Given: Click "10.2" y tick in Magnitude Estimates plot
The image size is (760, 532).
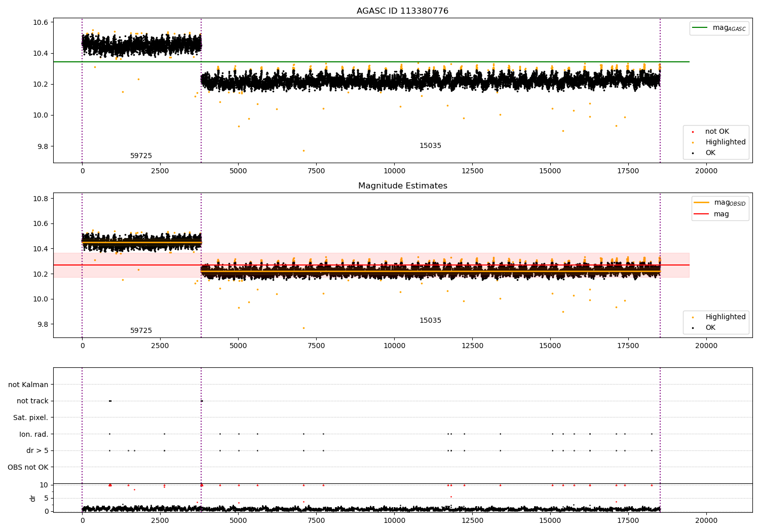Looking at the screenshot, I should tap(40, 274).
